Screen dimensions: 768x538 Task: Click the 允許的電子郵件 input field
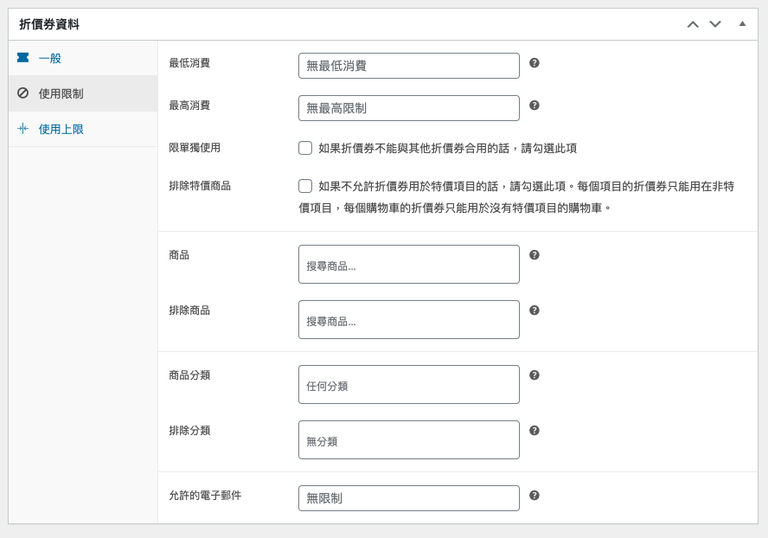(x=408, y=498)
